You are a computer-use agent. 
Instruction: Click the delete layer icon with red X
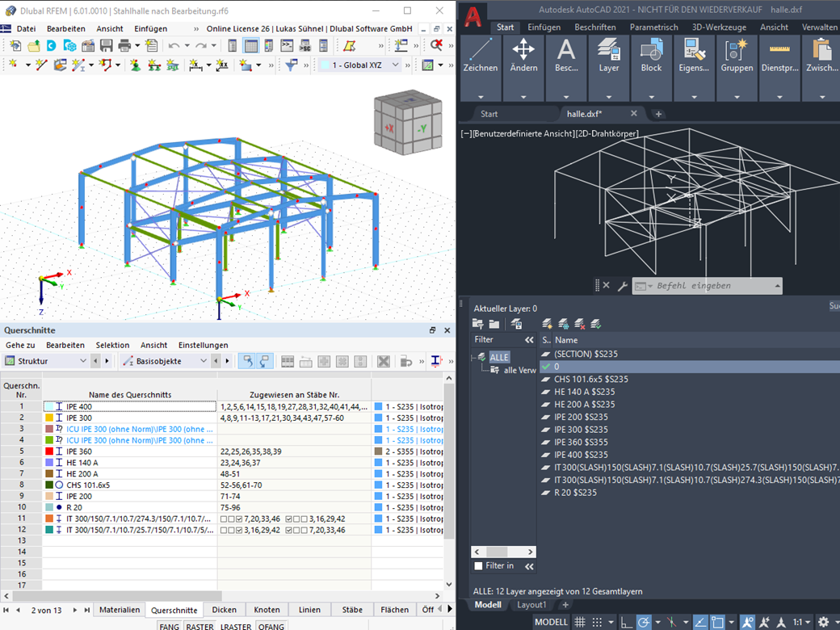580,324
